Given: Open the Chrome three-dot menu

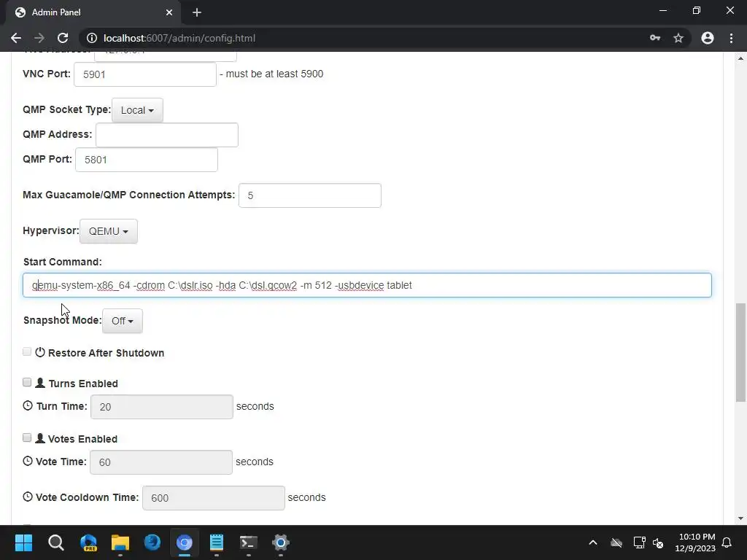Looking at the screenshot, I should (731, 38).
